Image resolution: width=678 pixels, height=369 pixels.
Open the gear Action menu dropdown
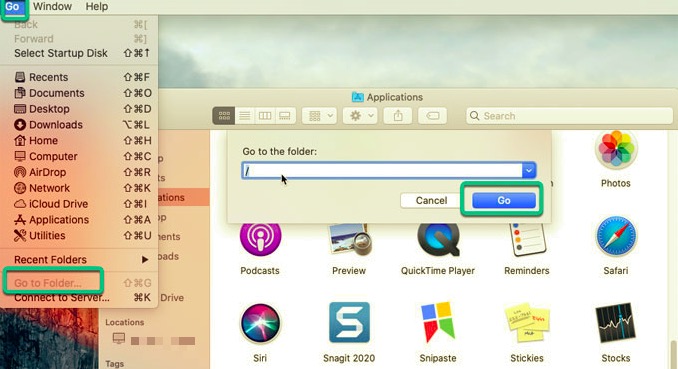(x=361, y=116)
